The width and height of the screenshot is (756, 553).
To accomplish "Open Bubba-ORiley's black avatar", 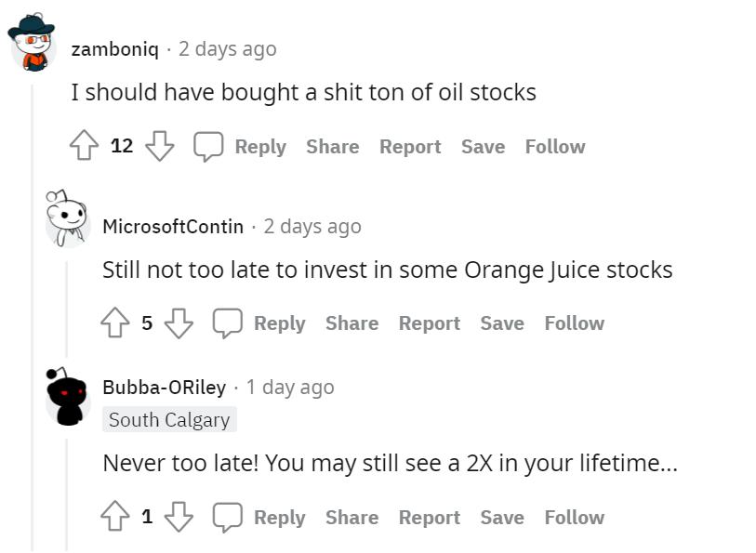I will point(65,397).
